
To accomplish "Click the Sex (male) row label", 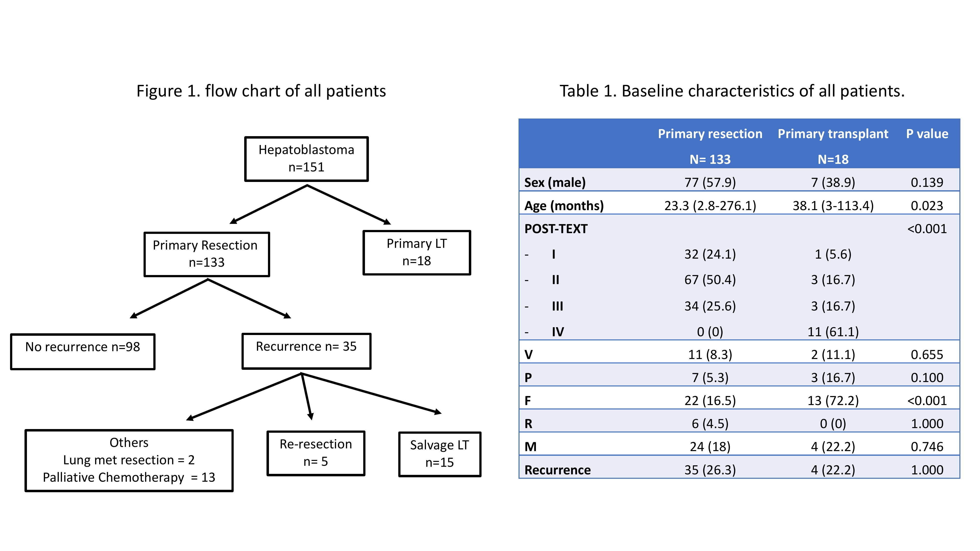I will (x=555, y=182).
